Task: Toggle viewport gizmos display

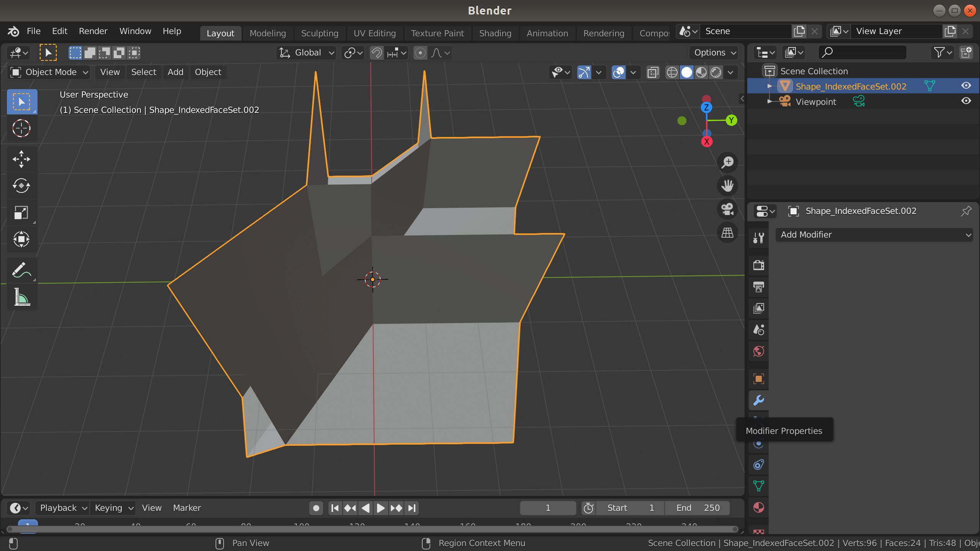Action: click(x=584, y=72)
